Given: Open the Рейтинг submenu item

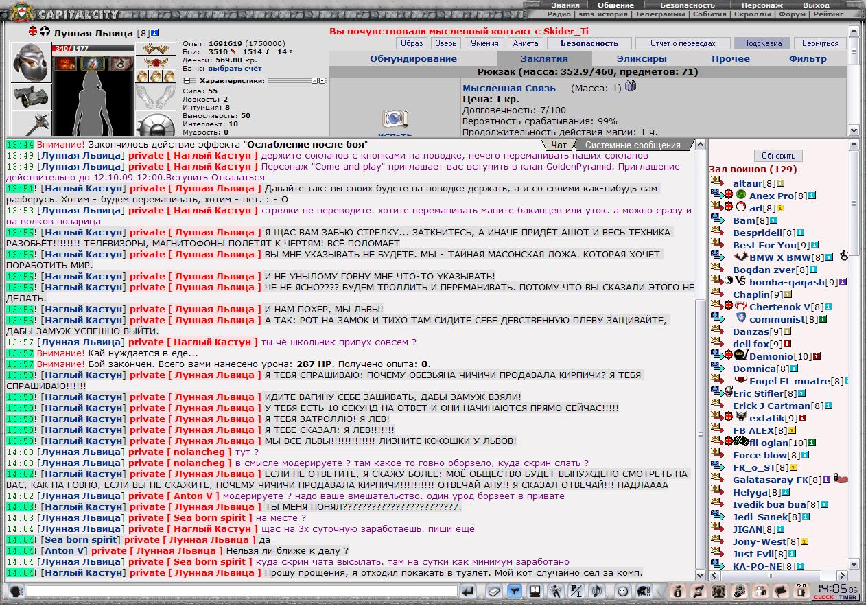Looking at the screenshot, I should [829, 14].
